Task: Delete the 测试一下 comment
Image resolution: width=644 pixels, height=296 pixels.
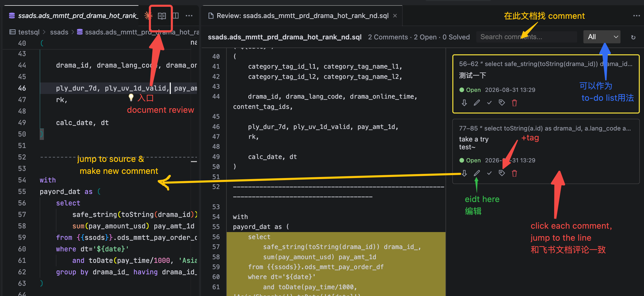Action: (x=514, y=103)
